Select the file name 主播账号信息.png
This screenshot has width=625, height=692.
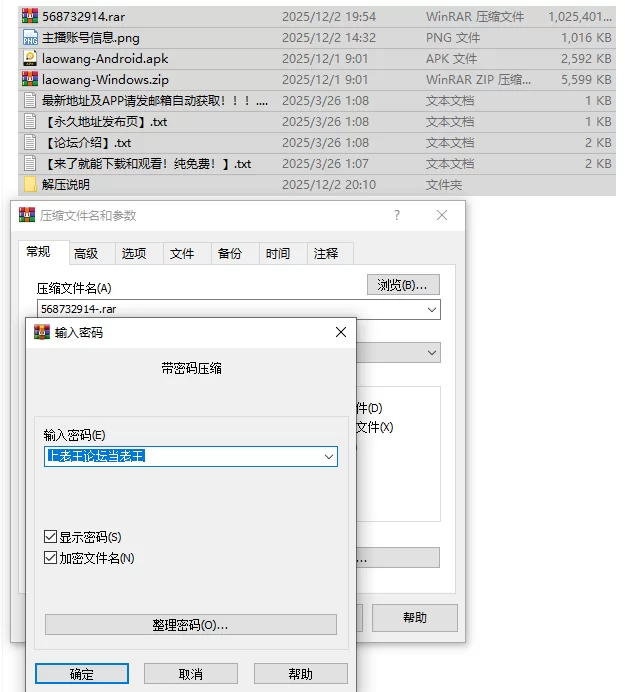(x=90, y=38)
